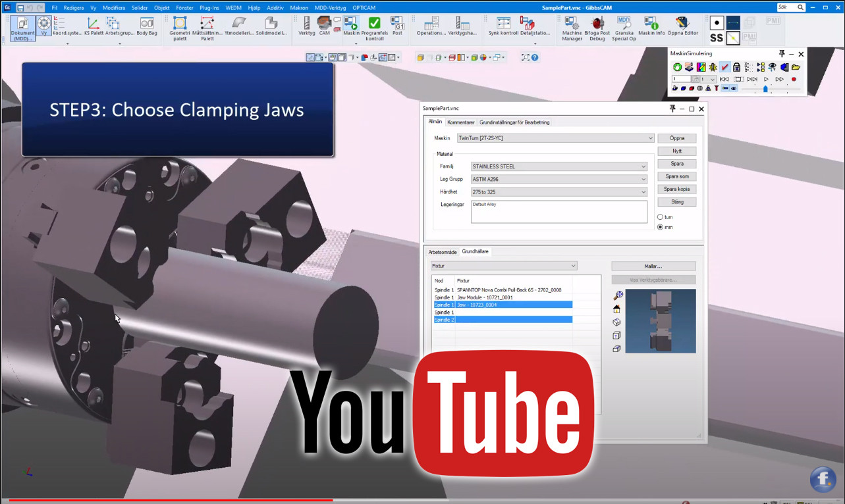Click the Spara som button

click(677, 176)
